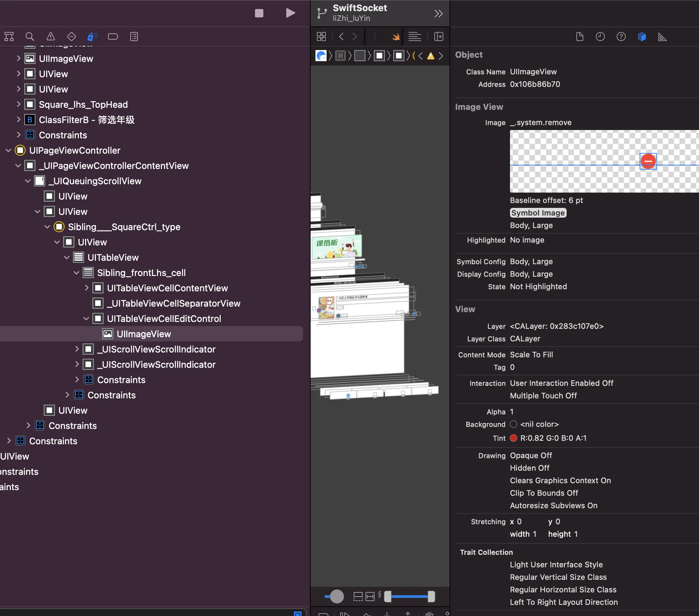Collapse the UITableViewCellEditControl node

pyautogui.click(x=86, y=319)
